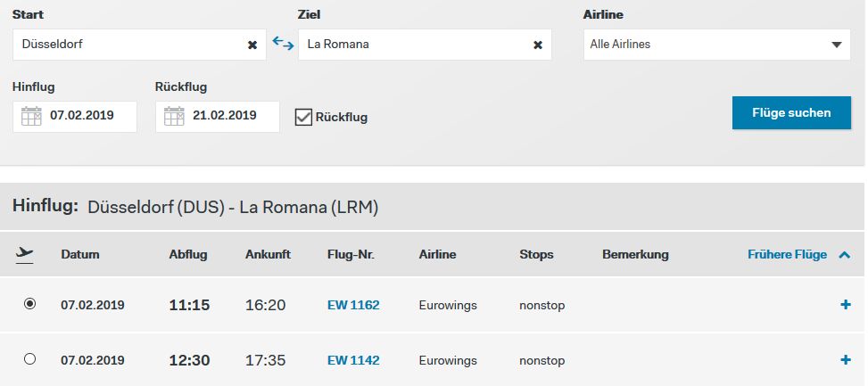Clear the Düsseldorf start field
This screenshot has width=868, height=386.
tap(252, 45)
